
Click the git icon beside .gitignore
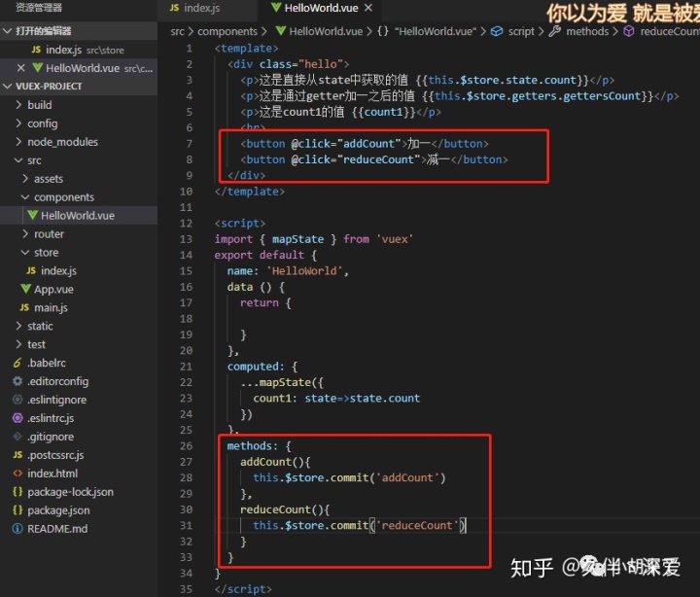tap(17, 437)
